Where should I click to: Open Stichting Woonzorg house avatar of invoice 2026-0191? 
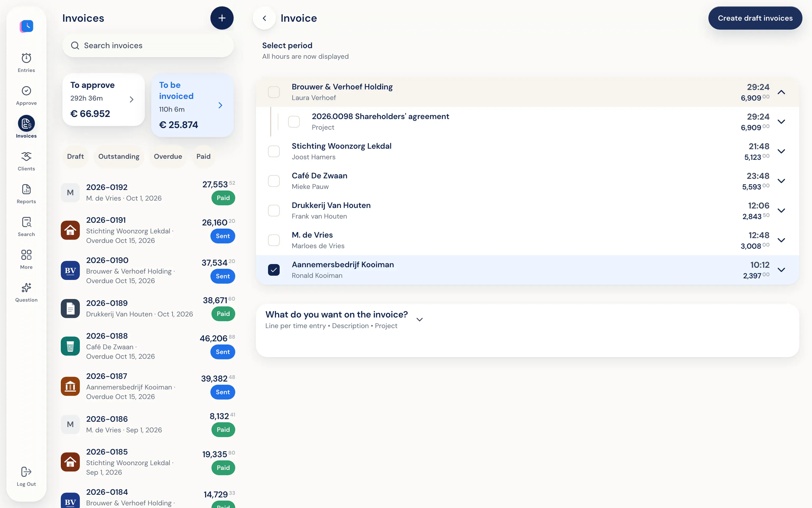click(70, 230)
